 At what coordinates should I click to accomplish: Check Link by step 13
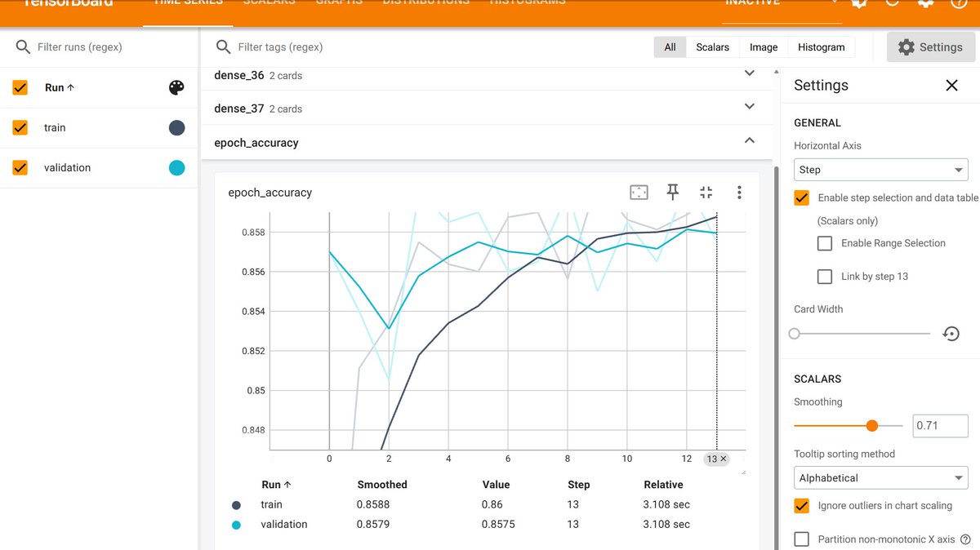(x=825, y=277)
